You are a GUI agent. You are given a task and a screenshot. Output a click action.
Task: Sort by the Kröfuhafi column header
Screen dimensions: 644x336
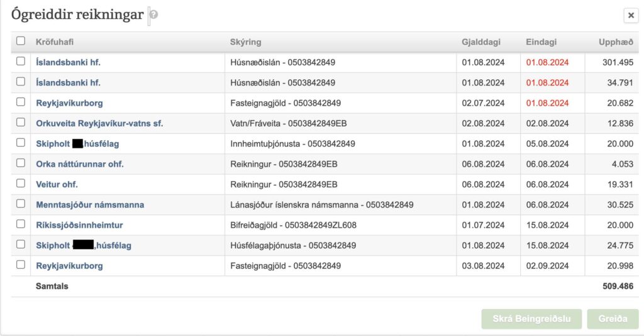pos(55,42)
